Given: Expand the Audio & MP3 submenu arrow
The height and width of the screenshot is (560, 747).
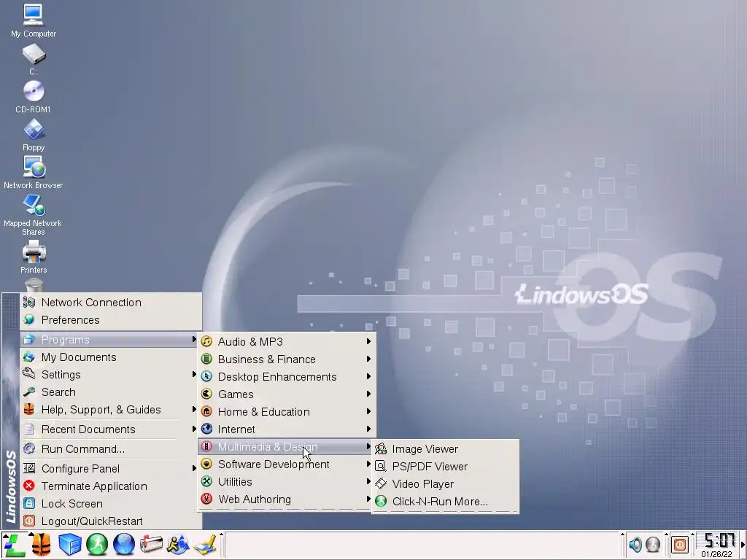Looking at the screenshot, I should [x=368, y=341].
